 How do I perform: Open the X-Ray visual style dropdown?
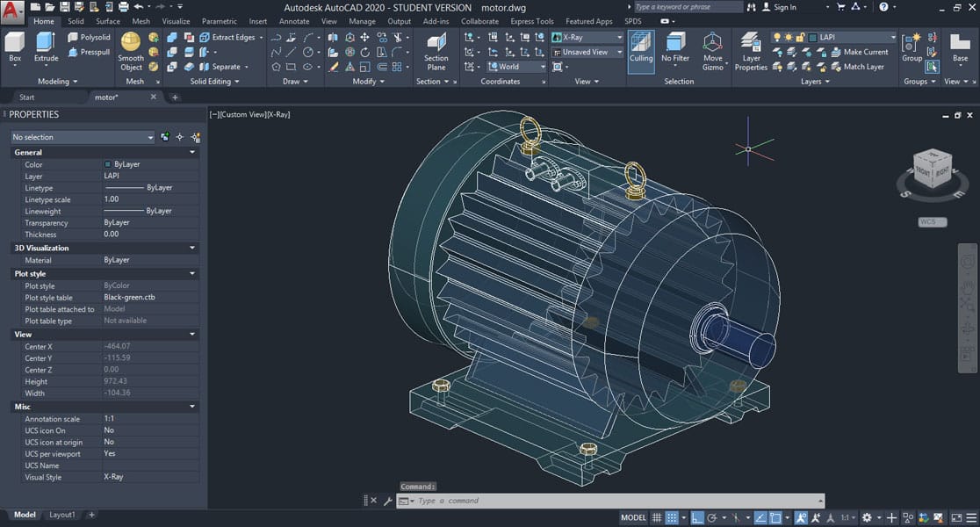587,38
